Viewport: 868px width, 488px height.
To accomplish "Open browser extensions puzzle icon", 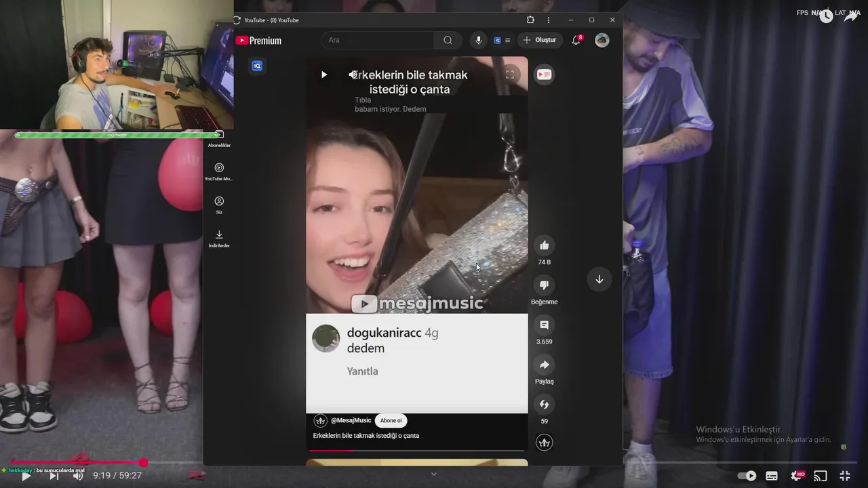I will click(x=530, y=20).
